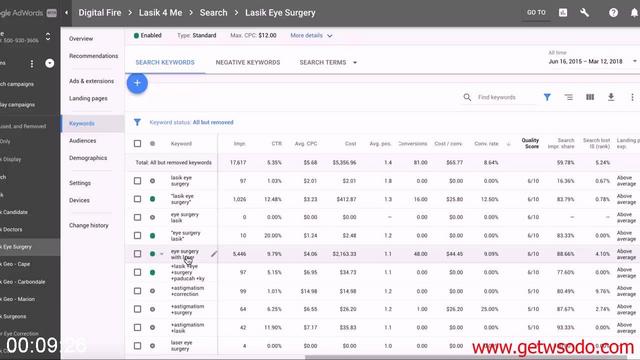Open Change history page
Image resolution: width=640 pixels, height=360 pixels.
89,225
